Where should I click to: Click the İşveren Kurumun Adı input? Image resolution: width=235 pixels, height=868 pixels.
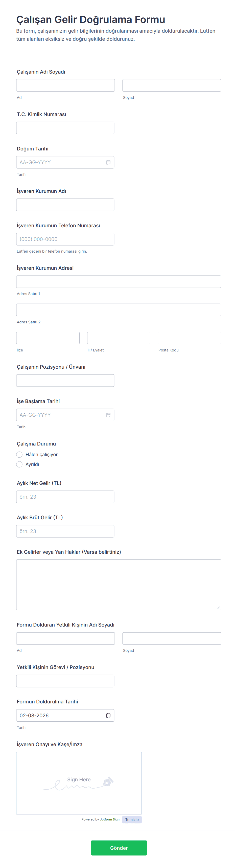65,205
